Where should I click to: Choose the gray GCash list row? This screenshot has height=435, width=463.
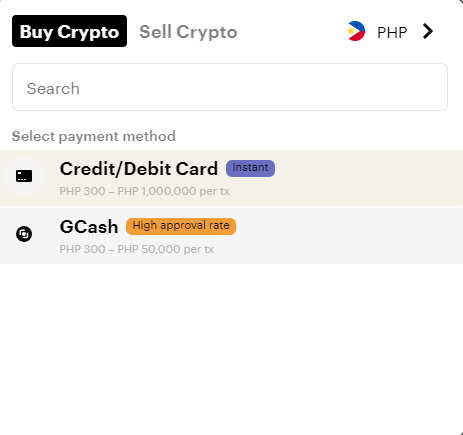231,236
